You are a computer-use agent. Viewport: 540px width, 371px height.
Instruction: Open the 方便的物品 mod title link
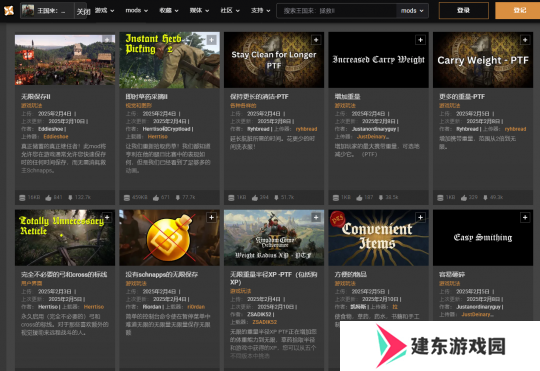point(351,275)
